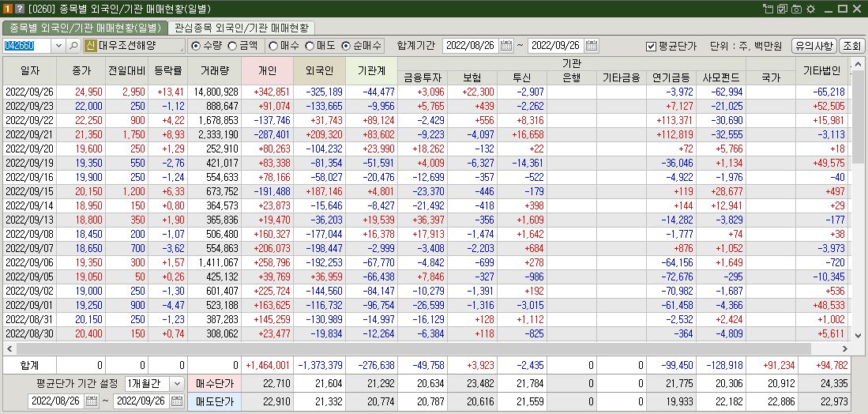Click the 기타법인 column header

coord(822,71)
